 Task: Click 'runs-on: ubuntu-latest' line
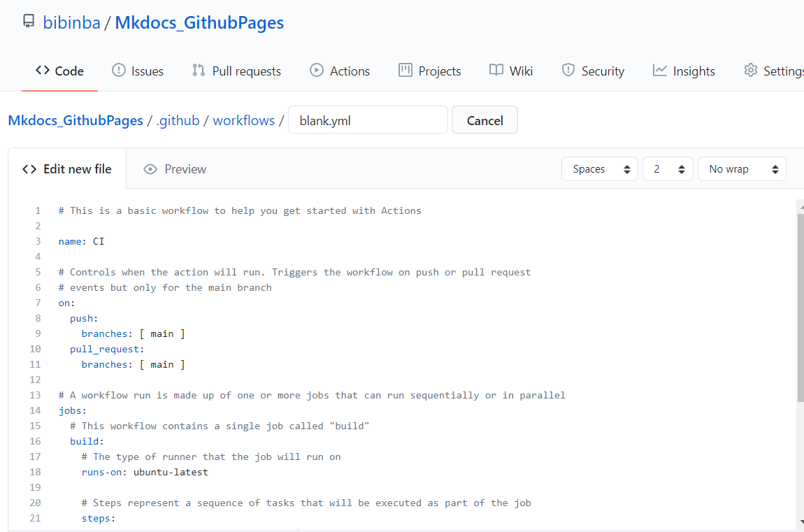[x=145, y=472]
